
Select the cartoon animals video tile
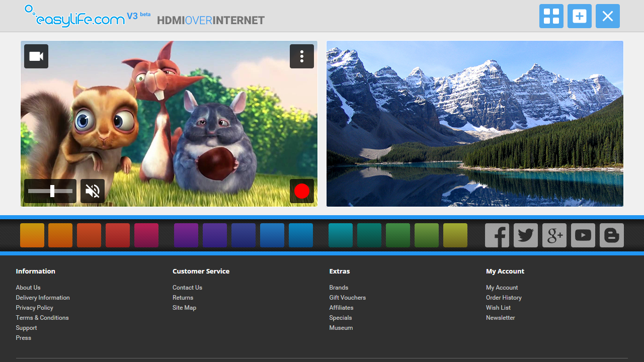coord(169,124)
